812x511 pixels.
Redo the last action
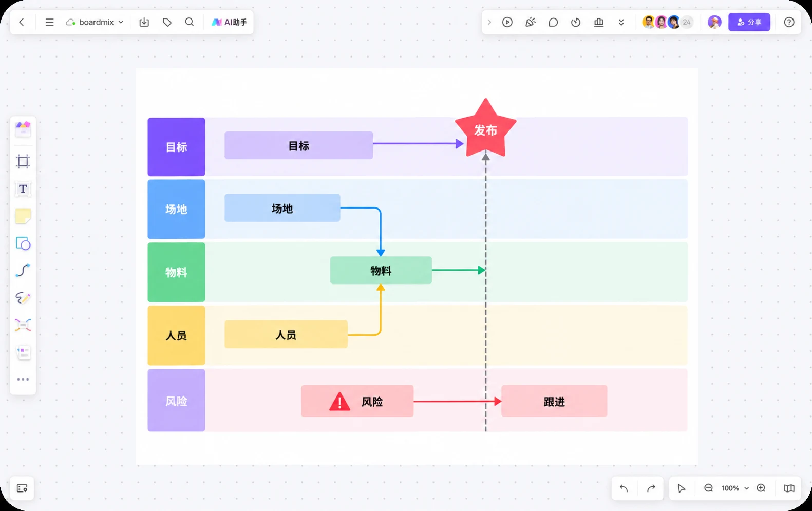pos(651,488)
